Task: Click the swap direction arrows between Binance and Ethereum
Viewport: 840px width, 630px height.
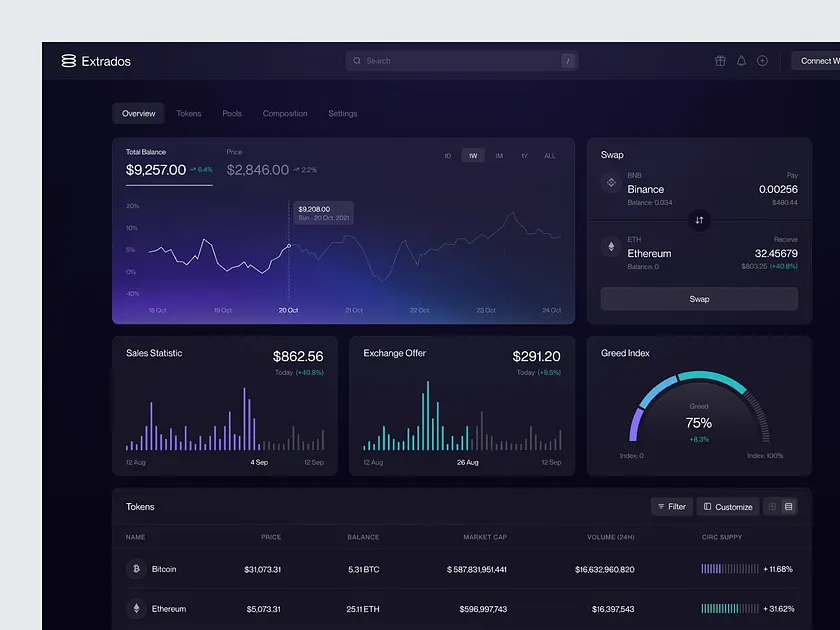Action: (x=699, y=220)
